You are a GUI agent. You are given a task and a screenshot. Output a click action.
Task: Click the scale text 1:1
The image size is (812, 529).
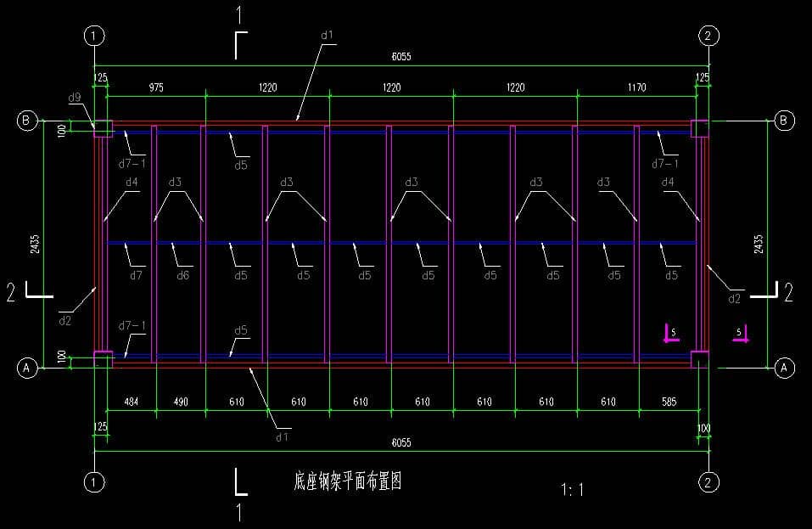tap(573, 489)
